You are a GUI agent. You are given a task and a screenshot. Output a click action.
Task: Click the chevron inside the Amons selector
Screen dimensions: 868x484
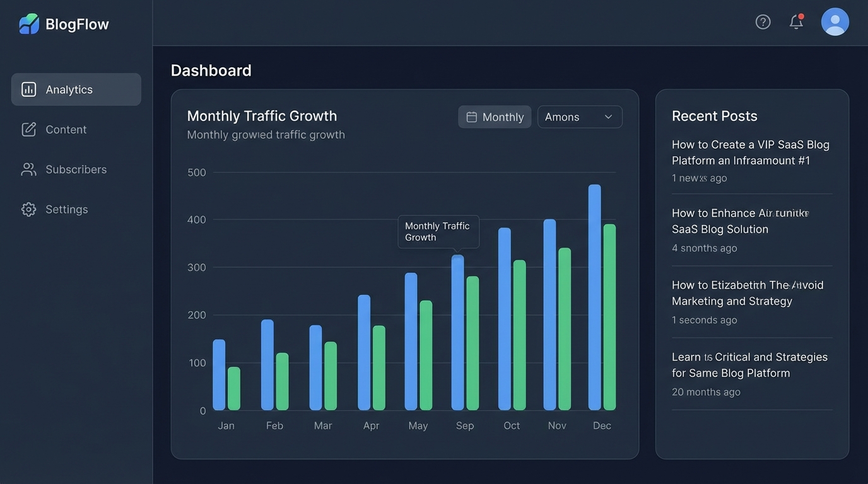[x=608, y=117]
